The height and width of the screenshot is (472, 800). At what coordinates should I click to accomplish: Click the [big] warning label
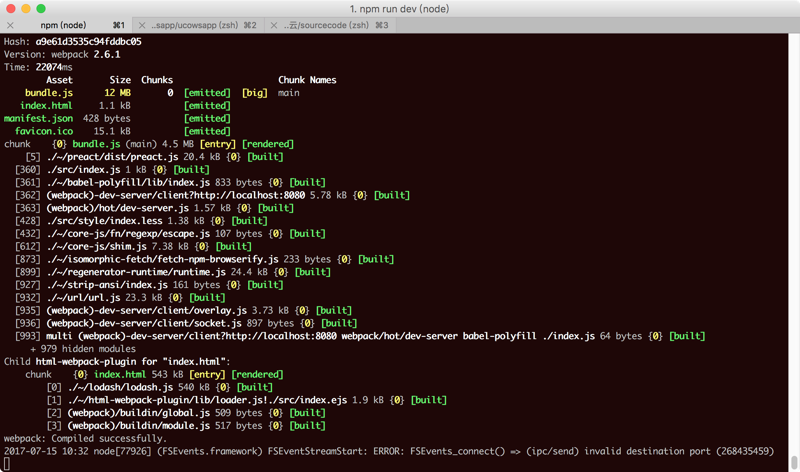(255, 93)
